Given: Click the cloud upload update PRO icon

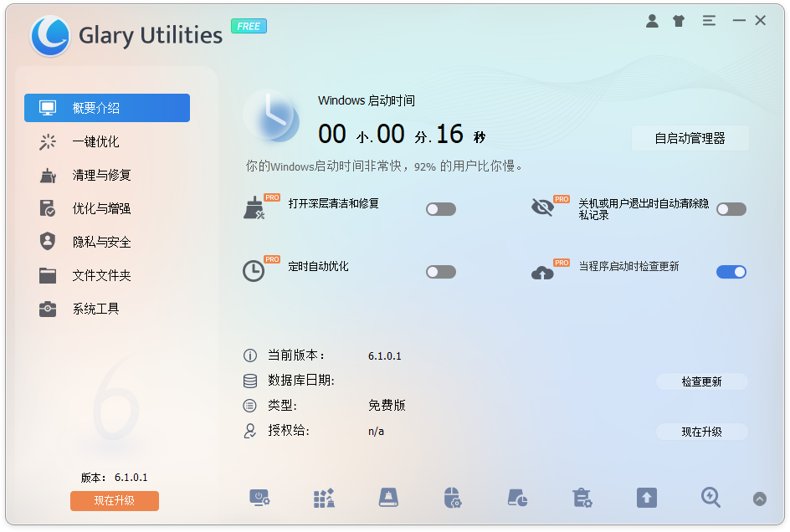Looking at the screenshot, I should 542,273.
